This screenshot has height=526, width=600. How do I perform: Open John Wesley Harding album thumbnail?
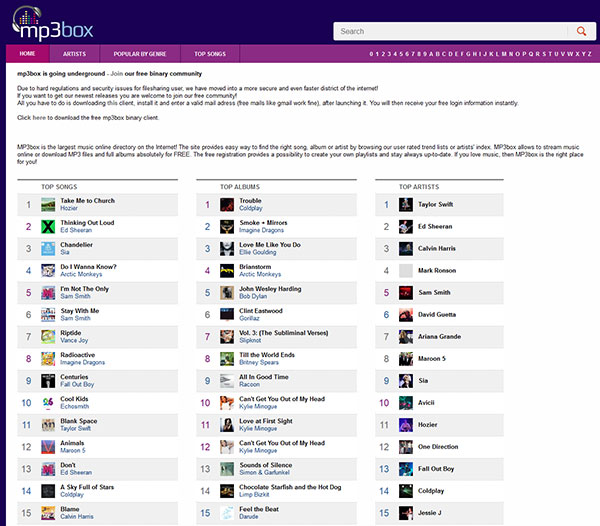click(x=227, y=293)
